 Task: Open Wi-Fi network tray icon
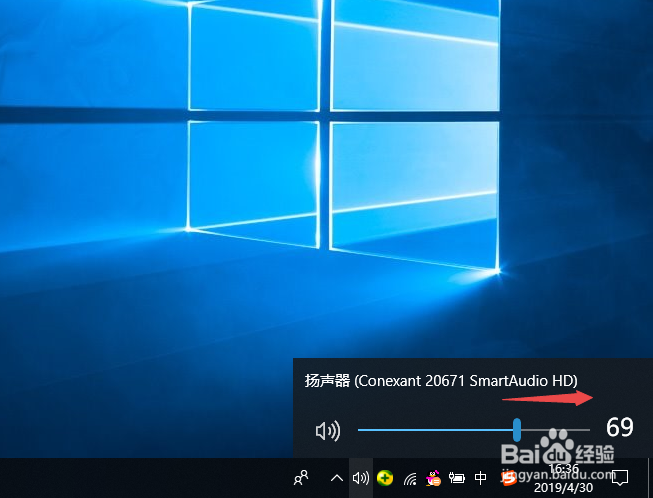(410, 479)
